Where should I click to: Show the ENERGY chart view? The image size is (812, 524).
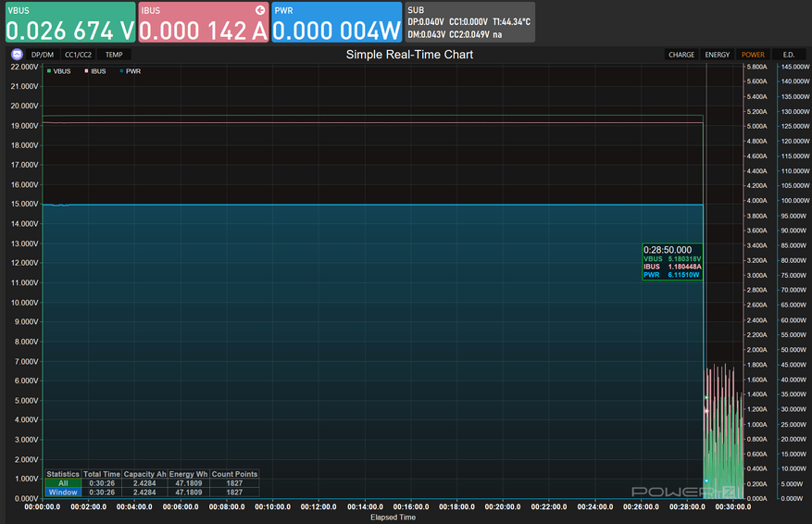717,55
